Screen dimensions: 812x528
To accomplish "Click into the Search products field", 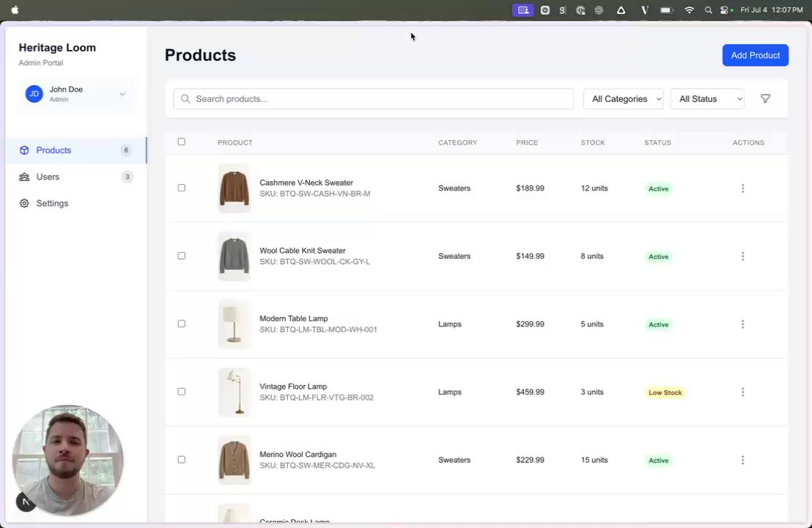I will click(x=373, y=99).
